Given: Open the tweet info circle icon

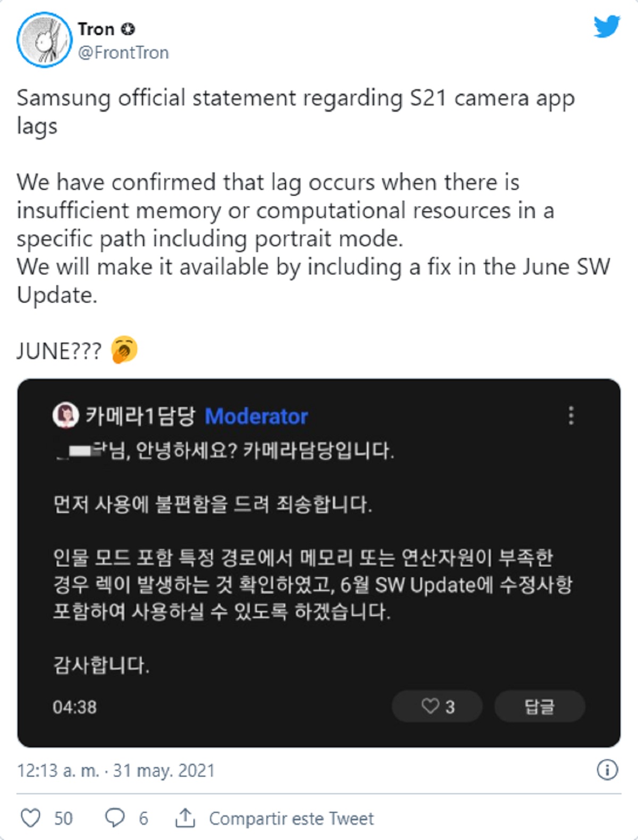Looking at the screenshot, I should tap(607, 770).
